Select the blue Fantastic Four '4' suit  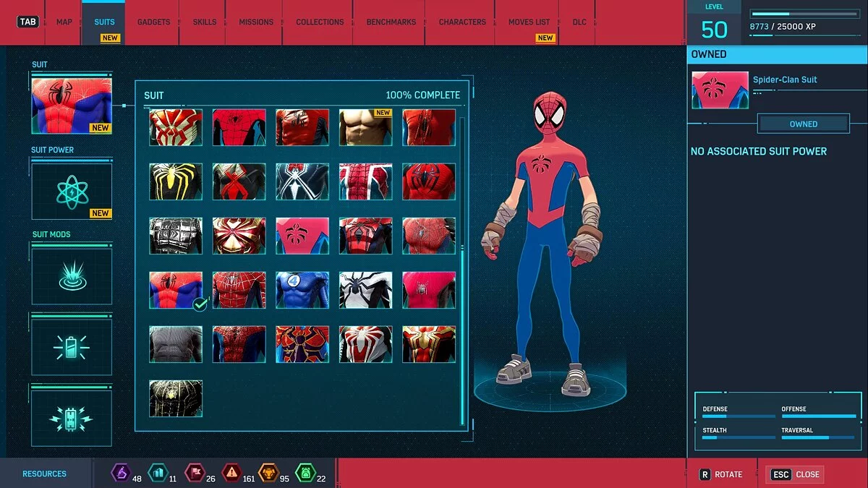pos(302,290)
